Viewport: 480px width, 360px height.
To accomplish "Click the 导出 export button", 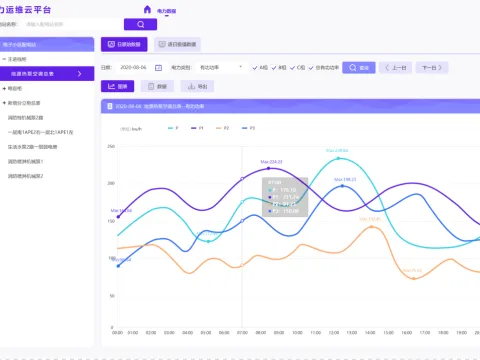I will (x=197, y=86).
